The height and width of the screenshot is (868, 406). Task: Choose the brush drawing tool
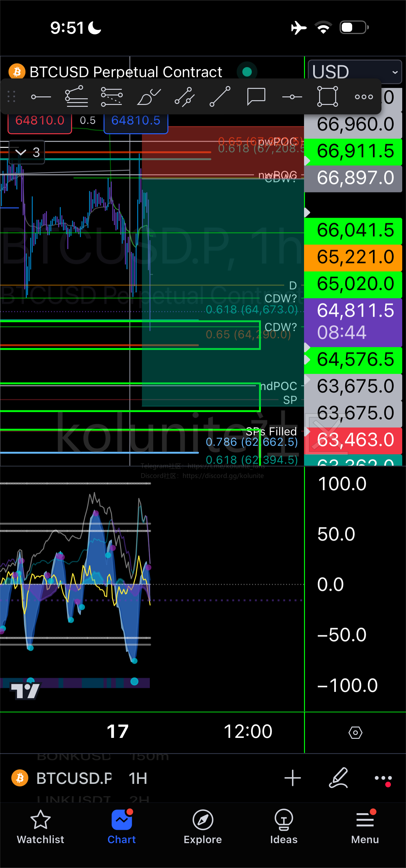coord(149,97)
